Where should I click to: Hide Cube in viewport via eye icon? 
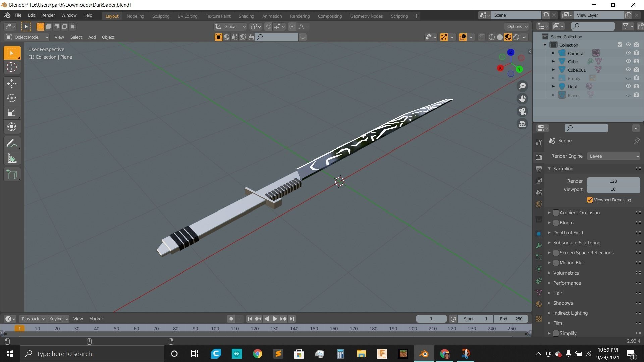click(x=628, y=61)
